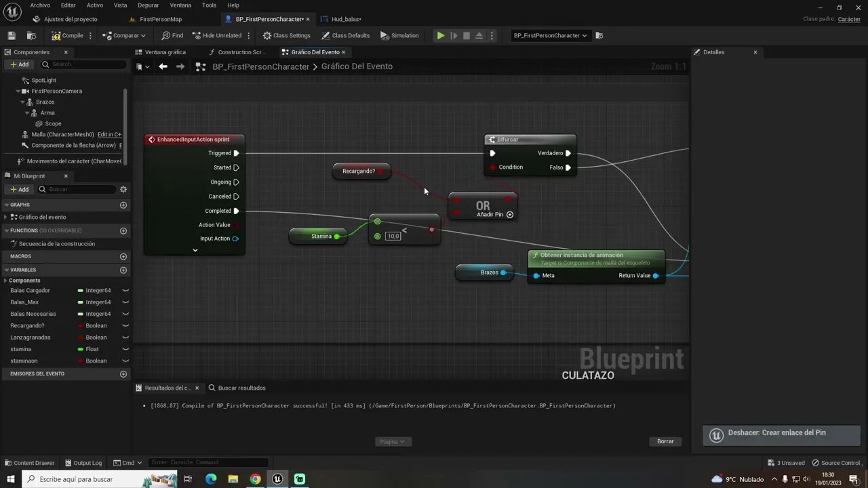
Task: Select SpotLight component
Action: point(44,80)
